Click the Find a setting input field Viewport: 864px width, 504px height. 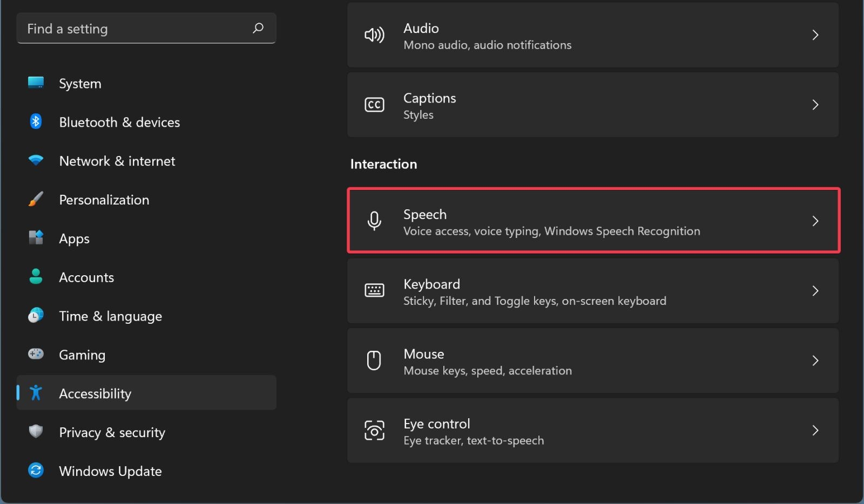pos(130,28)
